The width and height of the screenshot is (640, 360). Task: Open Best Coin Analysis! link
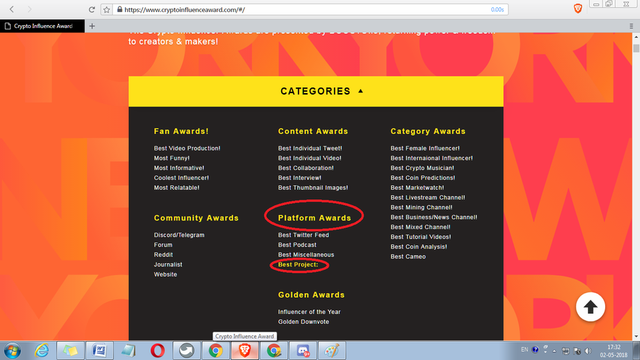(419, 247)
